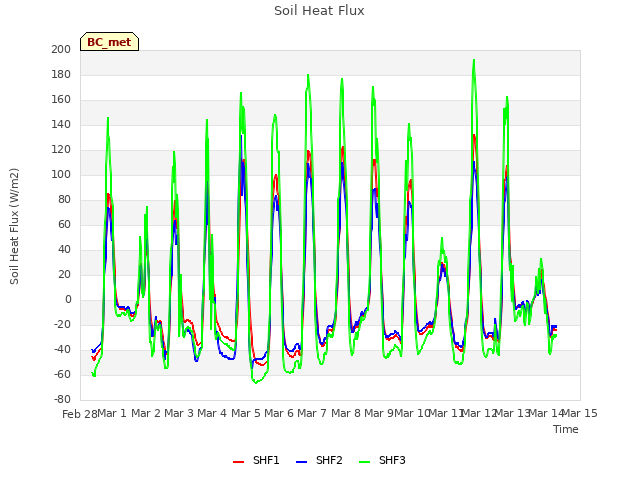The width and height of the screenshot is (640, 480).
Task: Click the 120 y-axis value
Action: (x=61, y=149)
